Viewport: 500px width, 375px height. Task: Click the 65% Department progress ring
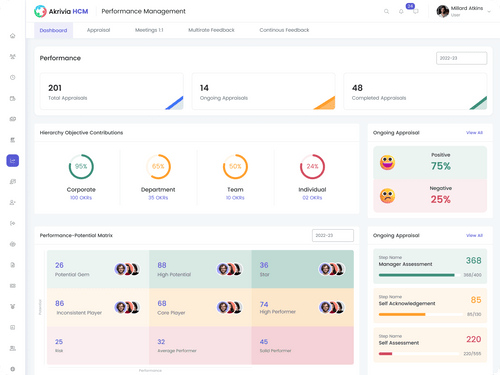[158, 166]
